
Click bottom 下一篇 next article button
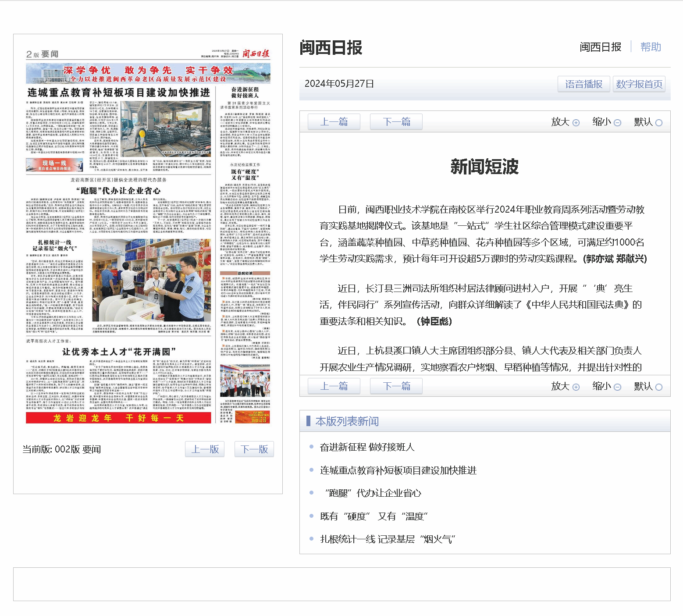[396, 386]
